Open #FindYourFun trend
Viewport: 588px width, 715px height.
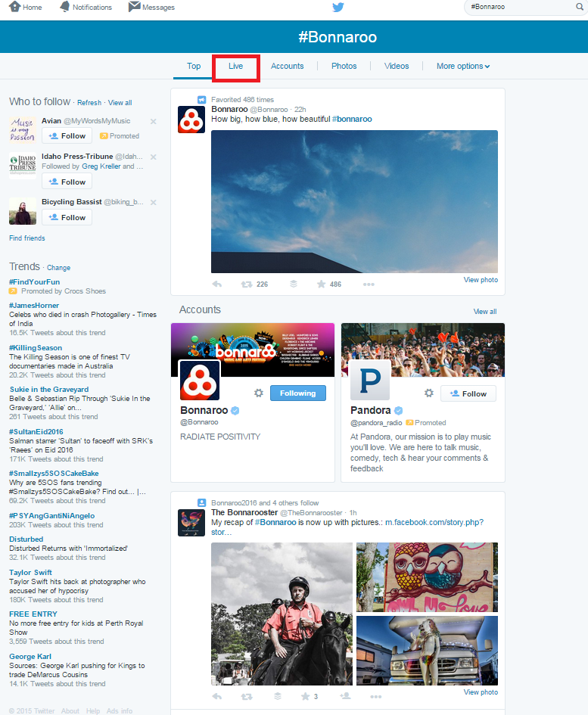click(34, 281)
